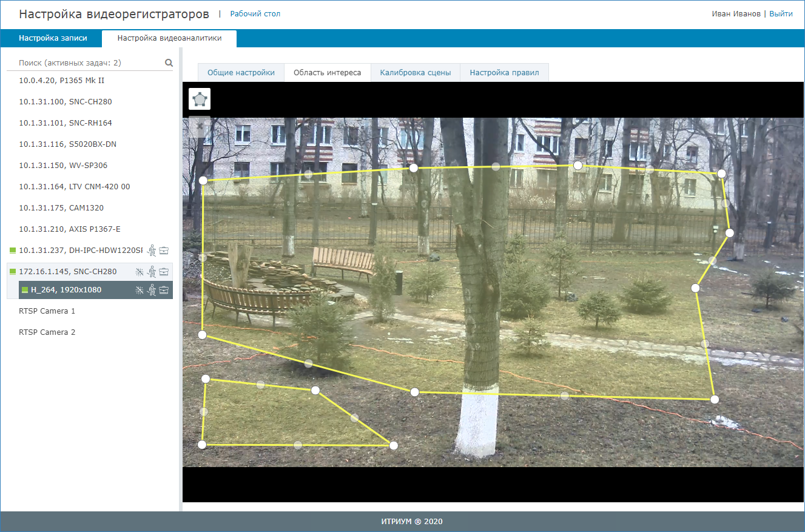
Task: Click large polygon vertex left of white-painted trunk
Action: pos(415,392)
